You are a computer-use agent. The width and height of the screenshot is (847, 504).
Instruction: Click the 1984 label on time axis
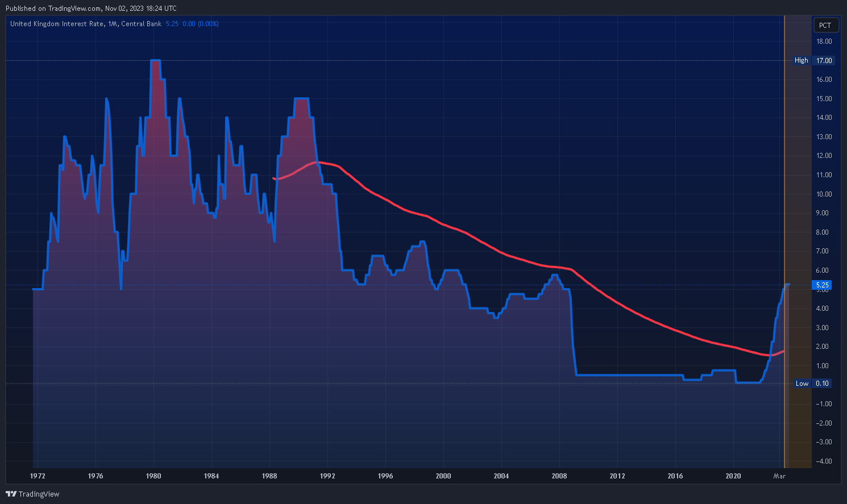tap(211, 476)
